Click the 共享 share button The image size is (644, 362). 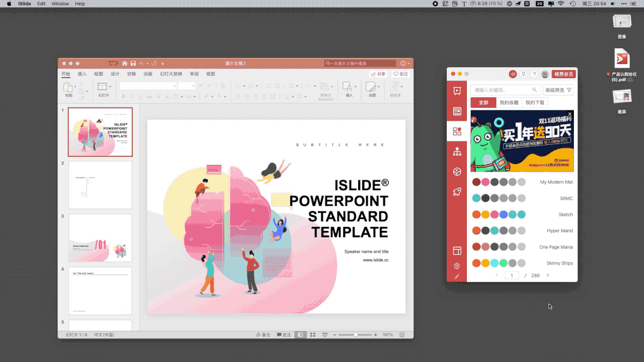378,74
